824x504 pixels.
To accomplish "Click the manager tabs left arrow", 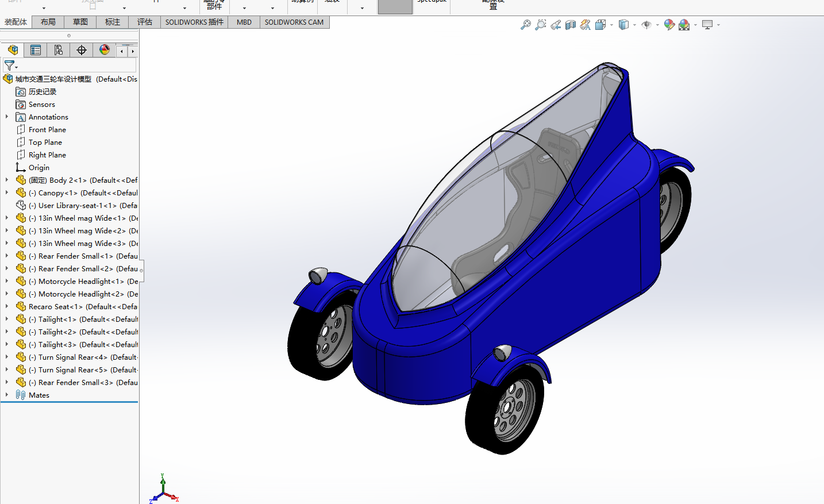I will tap(122, 51).
